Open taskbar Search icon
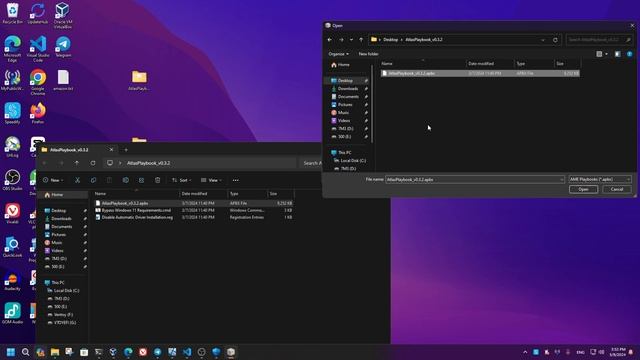The image size is (640, 360). (x=25, y=352)
